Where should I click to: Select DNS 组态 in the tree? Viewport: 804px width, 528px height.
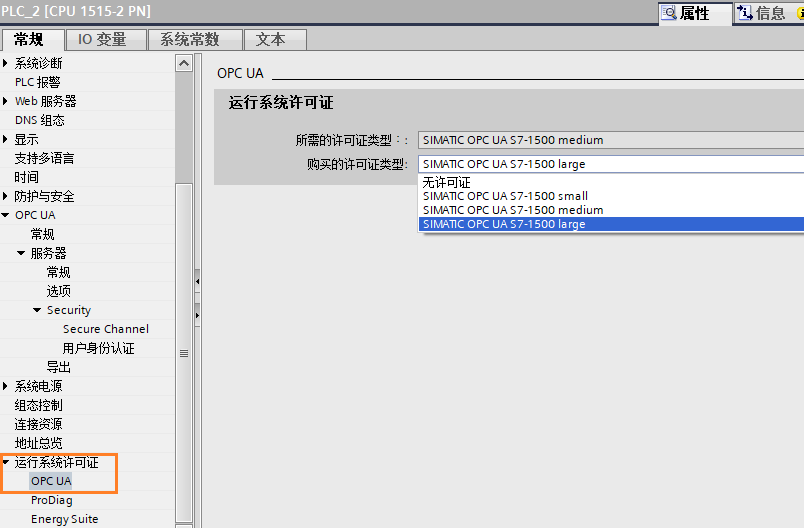coord(39,120)
